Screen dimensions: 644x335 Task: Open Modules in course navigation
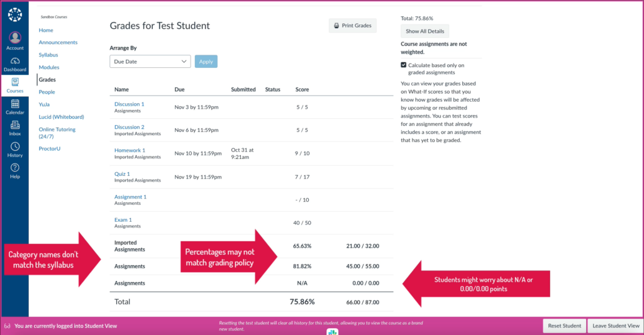49,67
